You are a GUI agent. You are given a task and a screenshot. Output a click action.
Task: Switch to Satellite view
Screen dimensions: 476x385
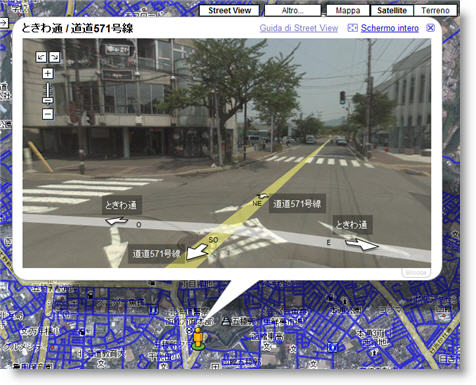392,10
